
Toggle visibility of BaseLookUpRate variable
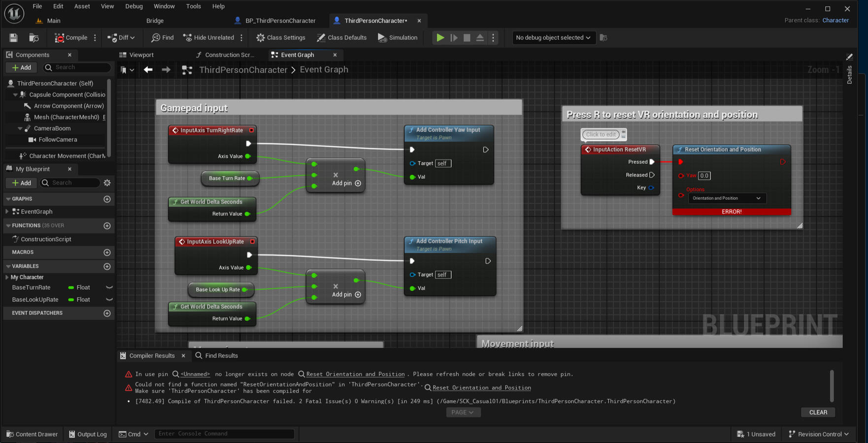point(109,300)
